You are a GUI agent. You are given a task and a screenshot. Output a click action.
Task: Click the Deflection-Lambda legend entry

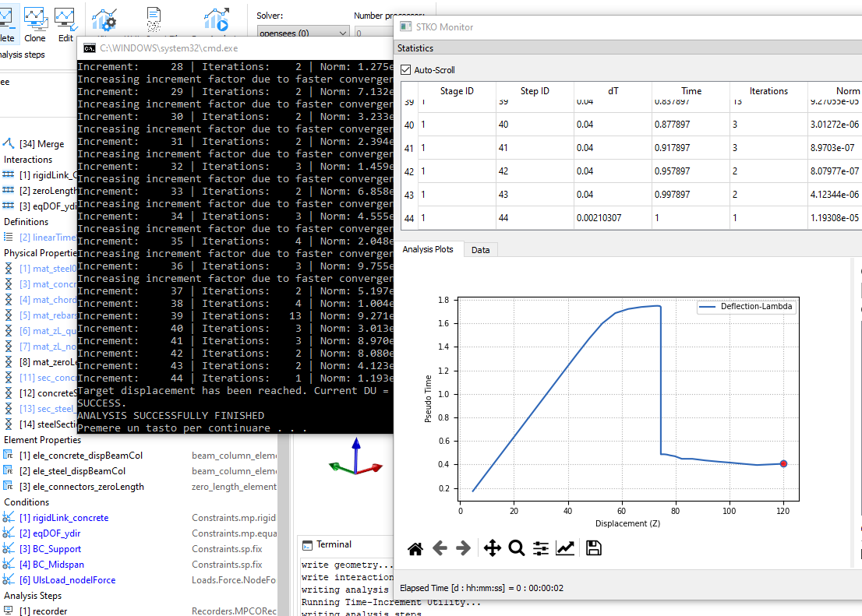[747, 307]
